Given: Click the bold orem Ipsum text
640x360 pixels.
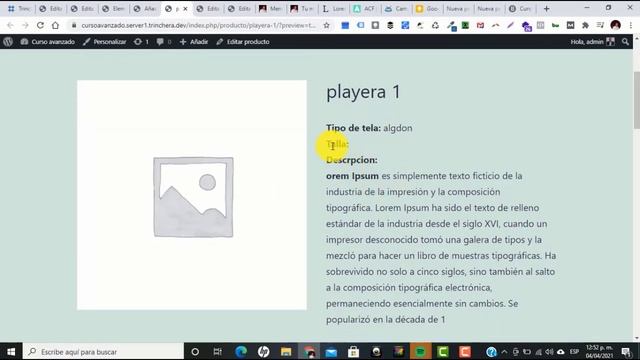Looking at the screenshot, I should 352,176.
